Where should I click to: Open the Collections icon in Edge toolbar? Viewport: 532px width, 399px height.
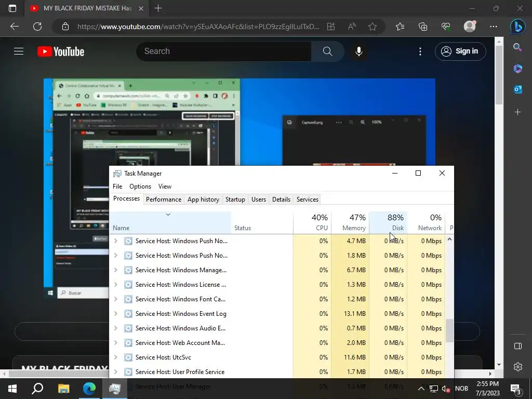(423, 26)
